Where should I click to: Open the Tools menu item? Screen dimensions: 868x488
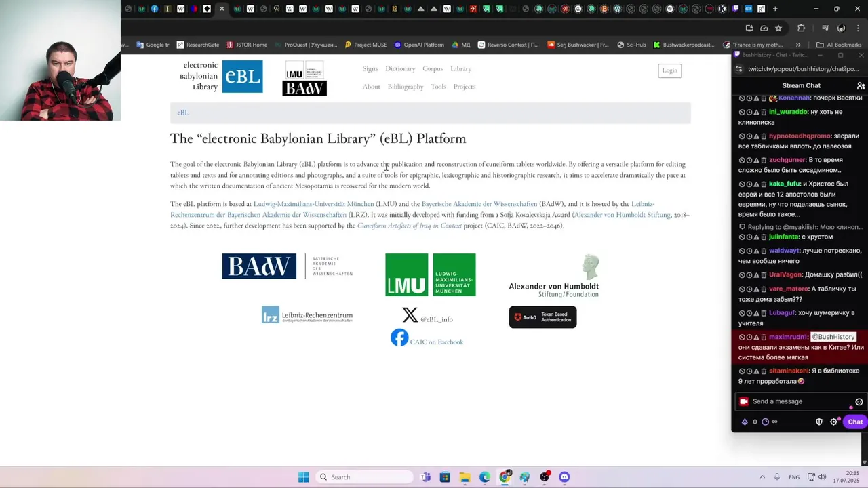click(438, 87)
